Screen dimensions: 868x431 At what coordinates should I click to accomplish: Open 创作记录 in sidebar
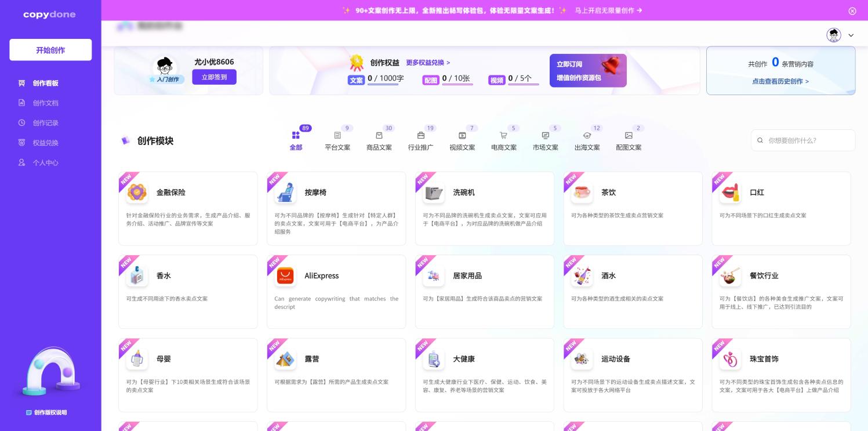tap(38, 123)
